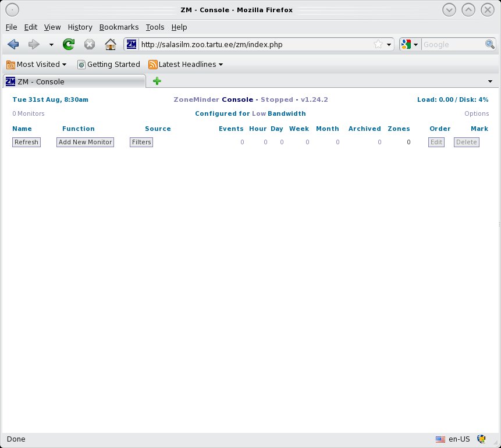This screenshot has height=448, width=501.
Task: Expand the Latest Headlines feed dropdown
Action: tap(186, 65)
